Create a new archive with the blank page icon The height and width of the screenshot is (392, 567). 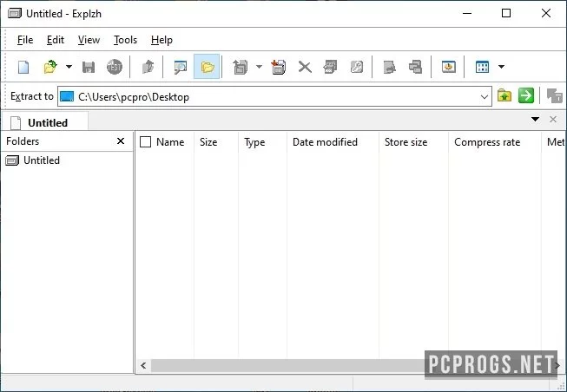23,67
